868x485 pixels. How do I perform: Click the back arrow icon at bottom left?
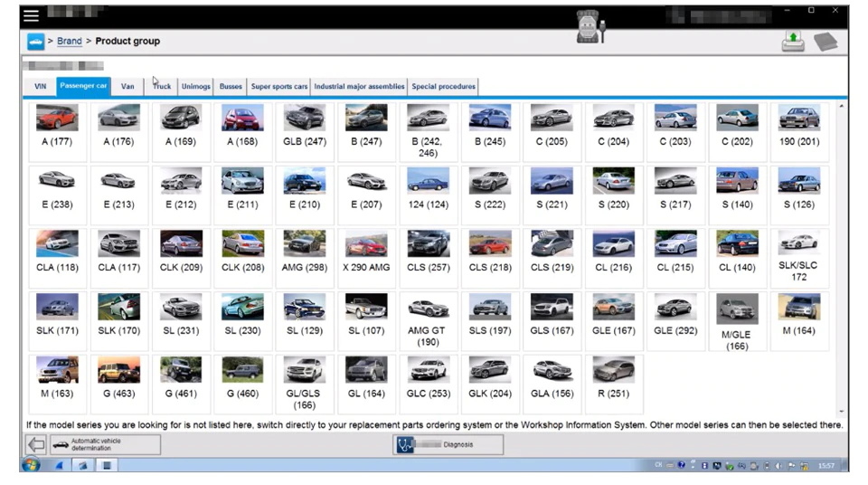[36, 444]
